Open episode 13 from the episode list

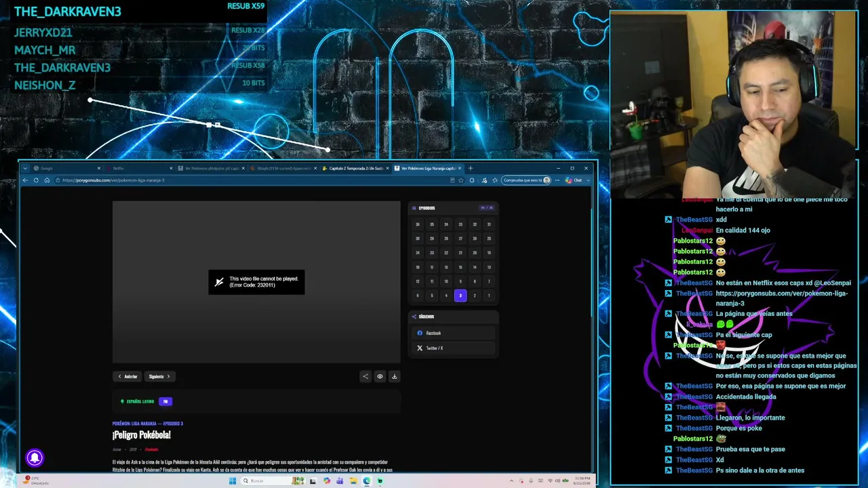489,267
